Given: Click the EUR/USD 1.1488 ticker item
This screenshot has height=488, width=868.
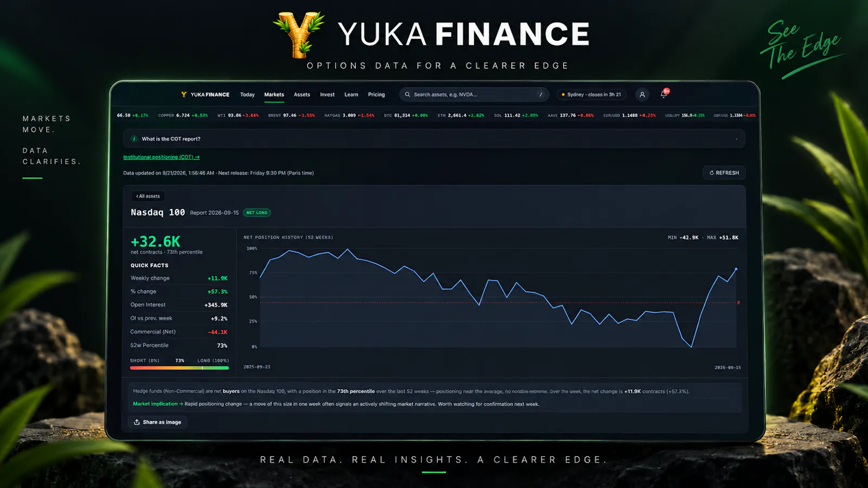Looking at the screenshot, I should [629, 115].
